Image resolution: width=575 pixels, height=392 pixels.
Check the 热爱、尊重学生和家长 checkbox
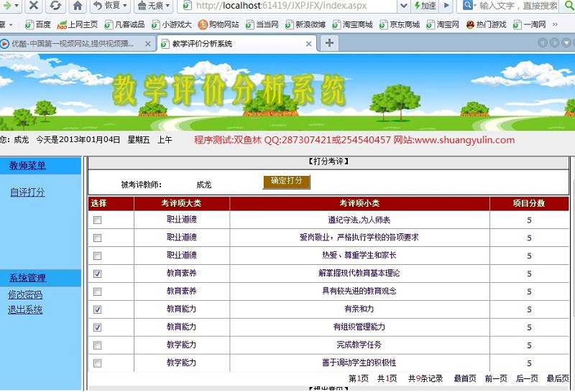97,256
